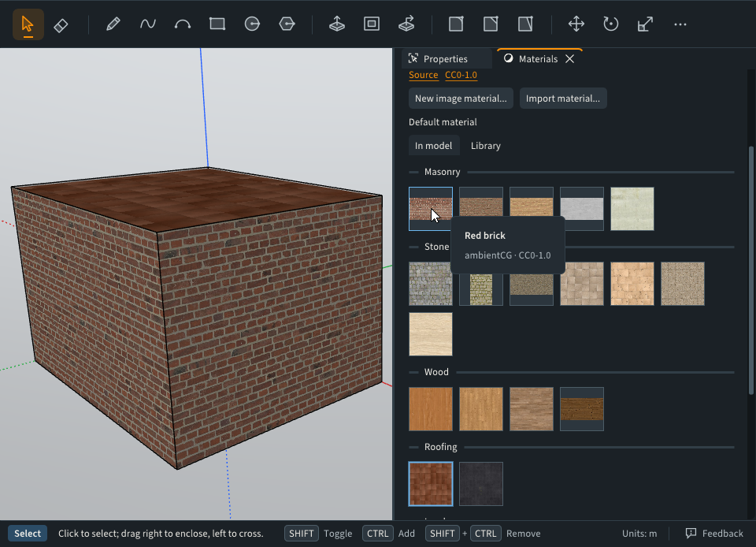Pick the Scale tool
The height and width of the screenshot is (547, 756).
click(645, 24)
